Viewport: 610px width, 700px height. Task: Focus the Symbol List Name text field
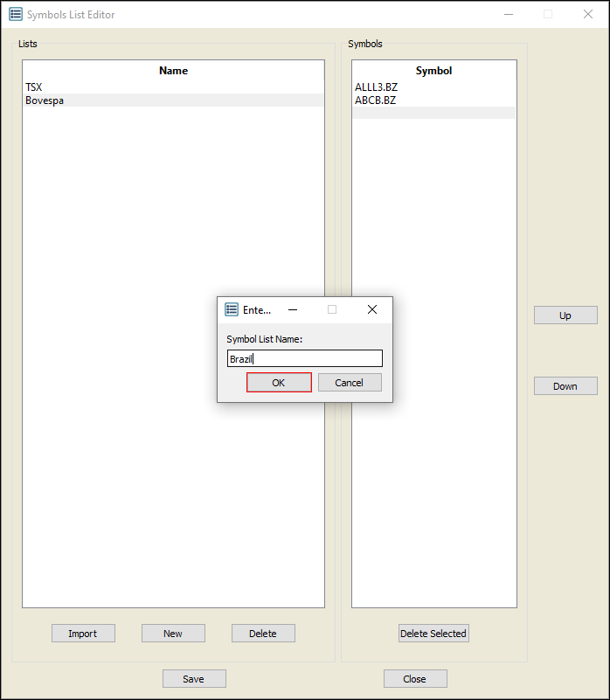click(x=304, y=358)
